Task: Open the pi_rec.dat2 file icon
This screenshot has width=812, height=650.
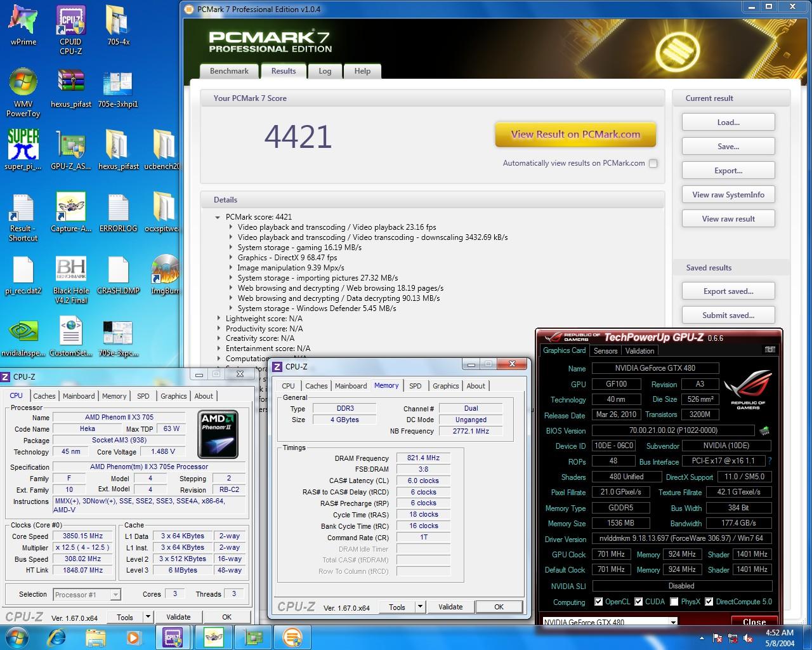Action: coord(23,275)
